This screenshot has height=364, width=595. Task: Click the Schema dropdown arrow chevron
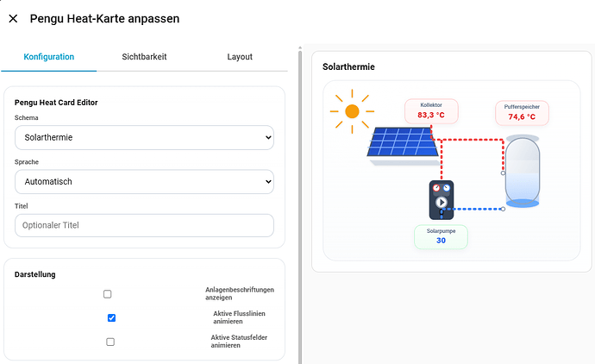(x=268, y=137)
